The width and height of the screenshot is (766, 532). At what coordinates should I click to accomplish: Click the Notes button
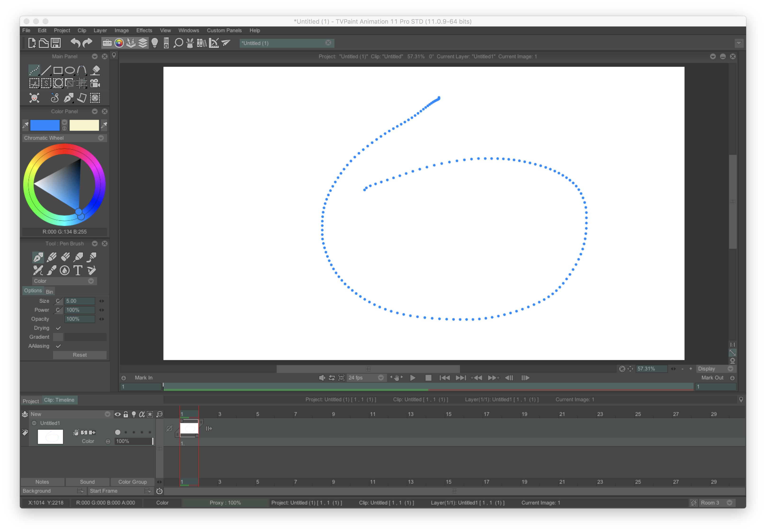click(x=42, y=482)
